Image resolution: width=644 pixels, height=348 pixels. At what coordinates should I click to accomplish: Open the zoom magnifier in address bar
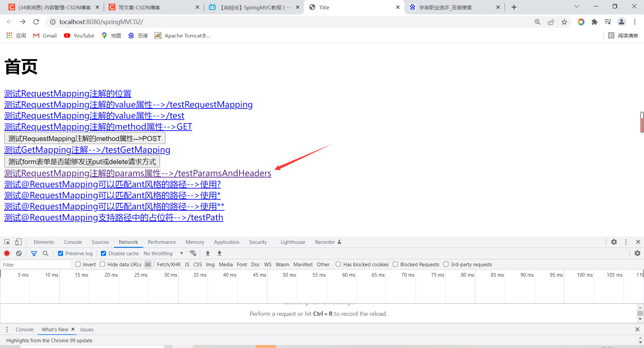(x=537, y=22)
